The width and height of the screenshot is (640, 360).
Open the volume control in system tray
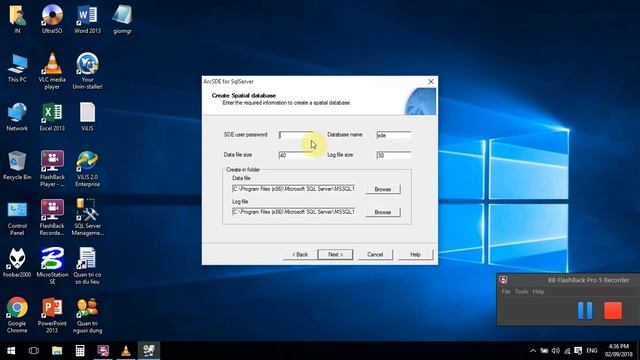point(556,351)
